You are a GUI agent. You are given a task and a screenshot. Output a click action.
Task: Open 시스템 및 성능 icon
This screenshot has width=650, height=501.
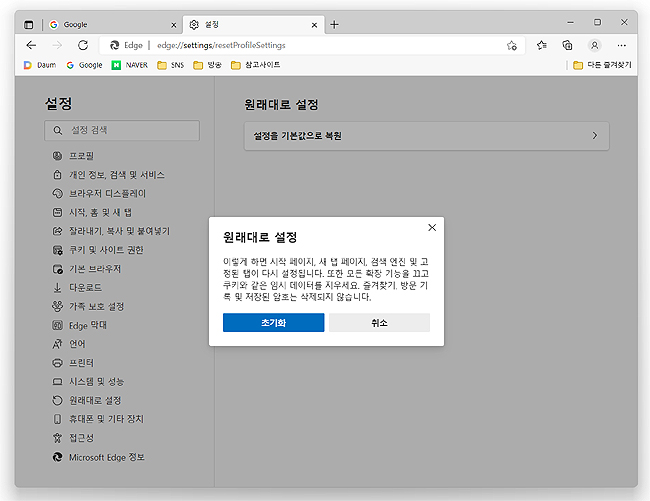pyautogui.click(x=57, y=382)
